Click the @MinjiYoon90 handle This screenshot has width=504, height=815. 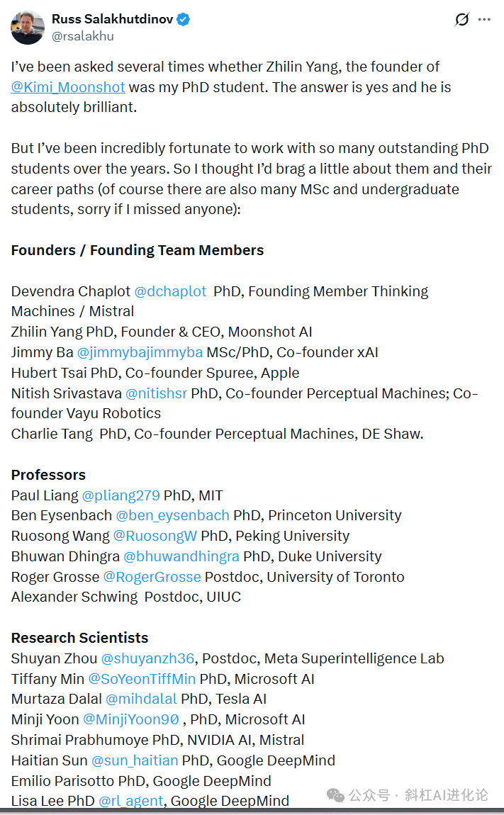[x=131, y=719]
